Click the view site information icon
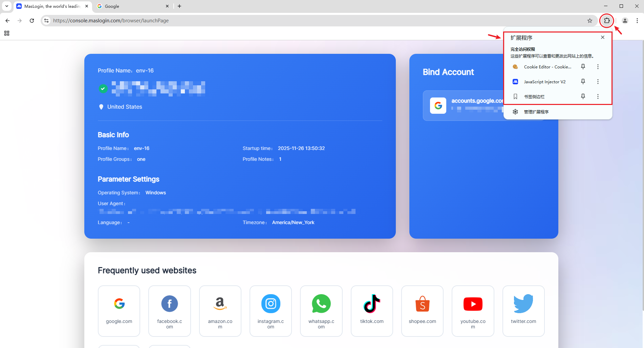Screen dimensions: 644x348 pyautogui.click(x=47, y=21)
